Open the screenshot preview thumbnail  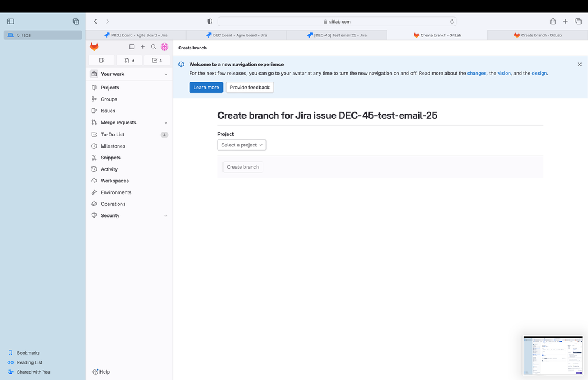pos(553,355)
